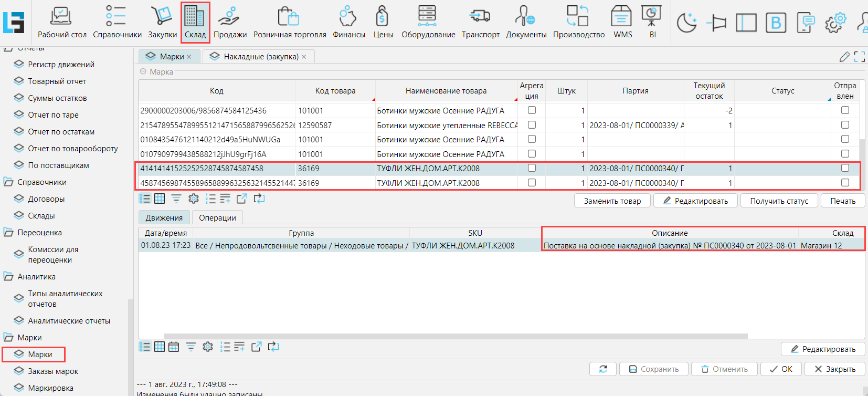Click the Получить статус button
The width and height of the screenshot is (868, 396).
(x=779, y=201)
